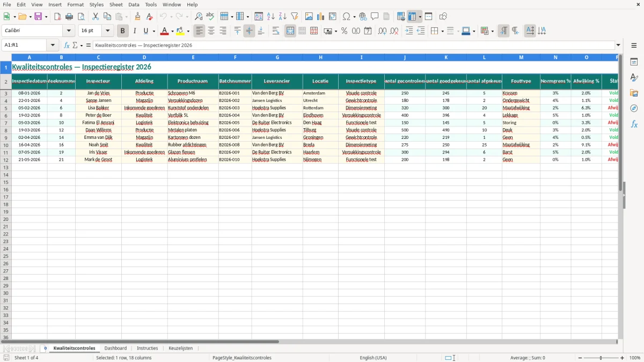Toggle Wrap Text
644x362 pixels.
276,31
